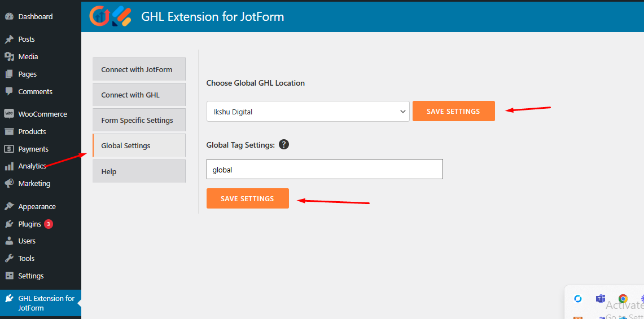The image size is (644, 319).
Task: Open Microsoft Teams from the tray popup
Action: coord(600,299)
